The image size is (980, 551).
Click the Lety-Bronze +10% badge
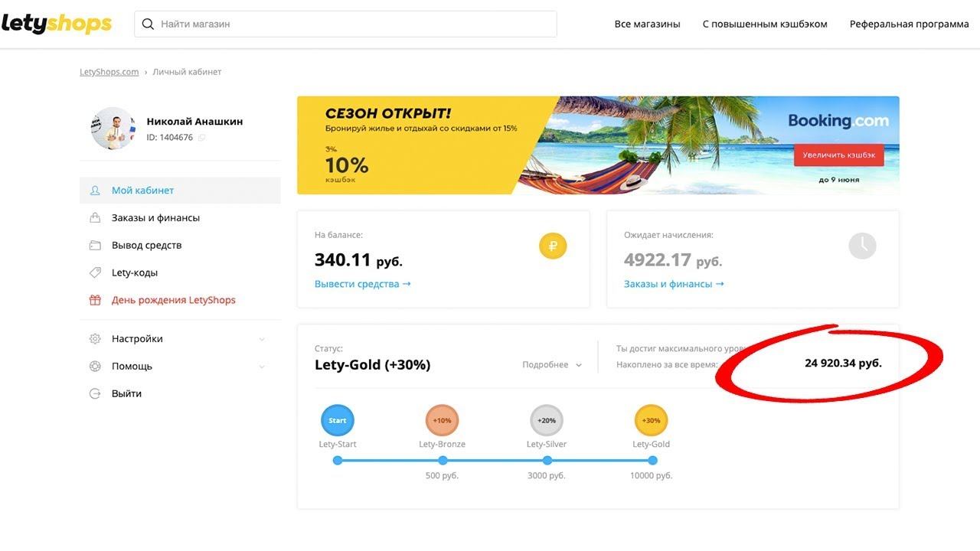[x=442, y=420]
